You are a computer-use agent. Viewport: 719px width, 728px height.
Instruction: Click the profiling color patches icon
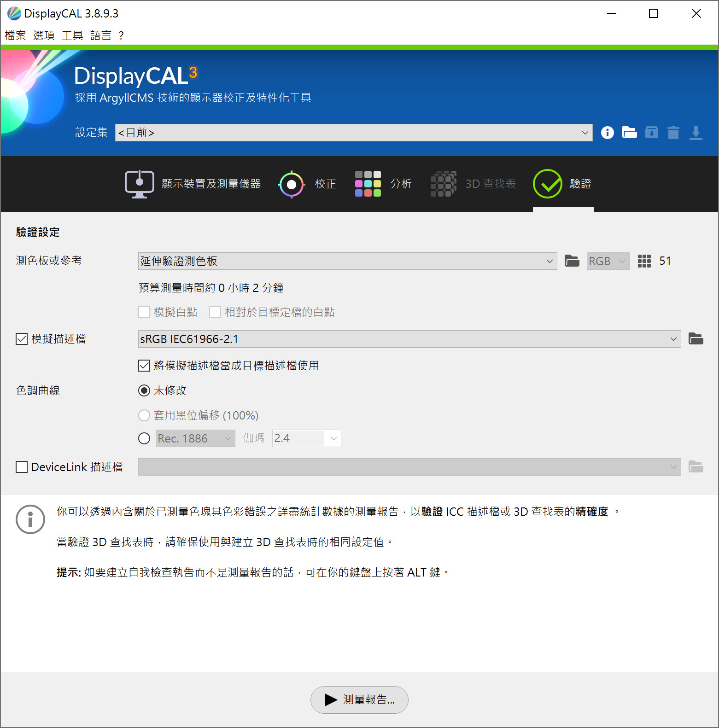point(368,184)
